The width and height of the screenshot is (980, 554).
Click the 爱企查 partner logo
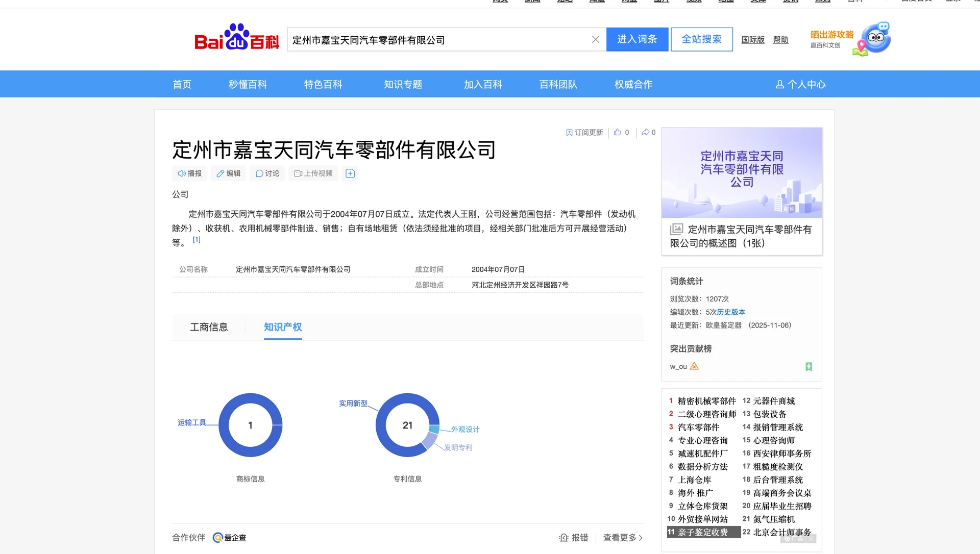(x=229, y=538)
